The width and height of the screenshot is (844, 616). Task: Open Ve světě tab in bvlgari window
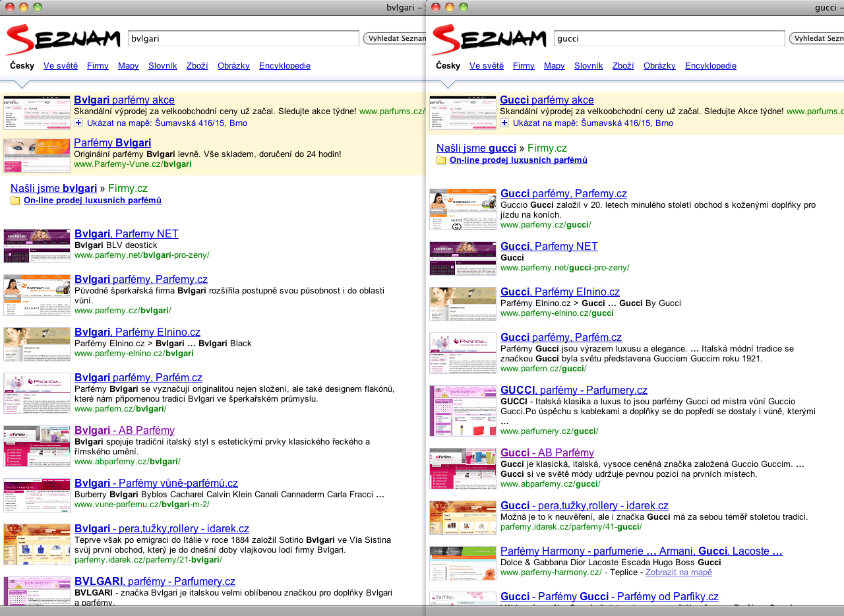tap(61, 66)
